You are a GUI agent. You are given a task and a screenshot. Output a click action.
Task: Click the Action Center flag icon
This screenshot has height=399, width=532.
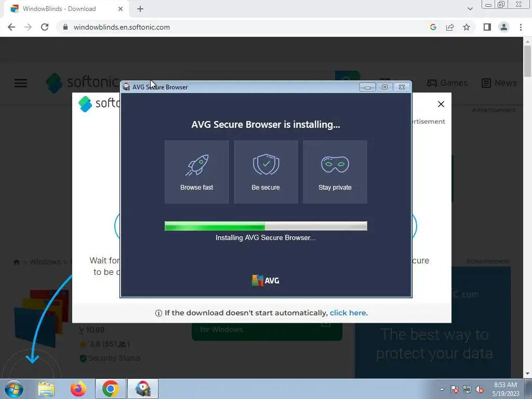(x=454, y=389)
